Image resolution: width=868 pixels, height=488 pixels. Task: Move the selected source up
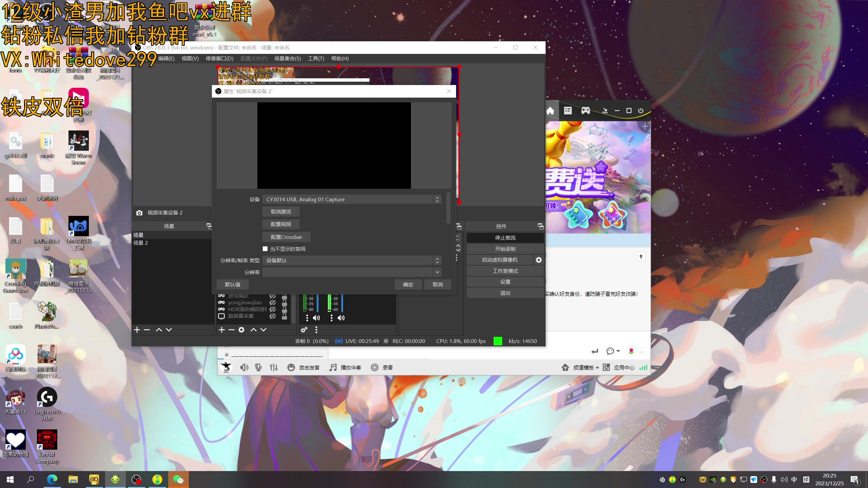pos(254,330)
